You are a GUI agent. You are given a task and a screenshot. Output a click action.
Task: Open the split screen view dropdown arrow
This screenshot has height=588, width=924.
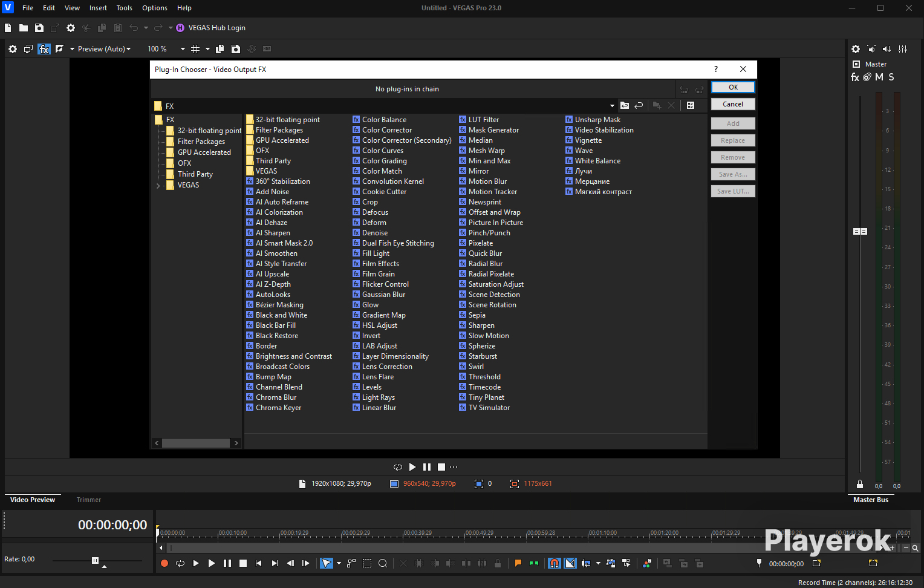[x=72, y=49]
